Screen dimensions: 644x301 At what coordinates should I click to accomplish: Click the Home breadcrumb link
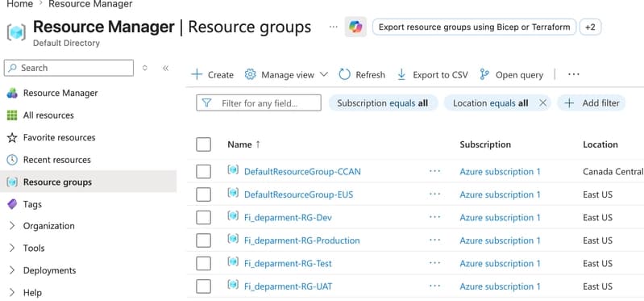point(19,4)
